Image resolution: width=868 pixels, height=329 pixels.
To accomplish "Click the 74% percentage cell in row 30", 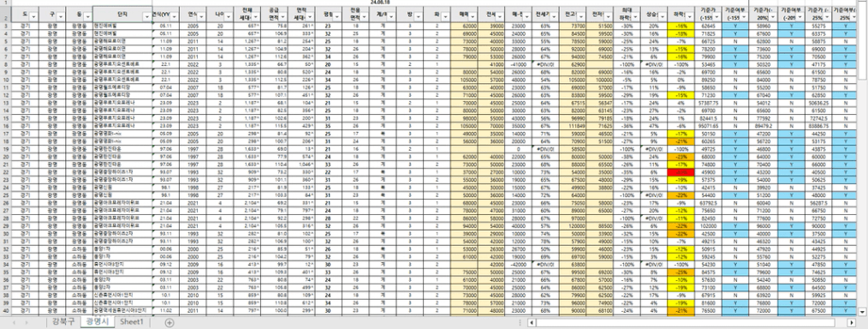I will click(546, 234).
